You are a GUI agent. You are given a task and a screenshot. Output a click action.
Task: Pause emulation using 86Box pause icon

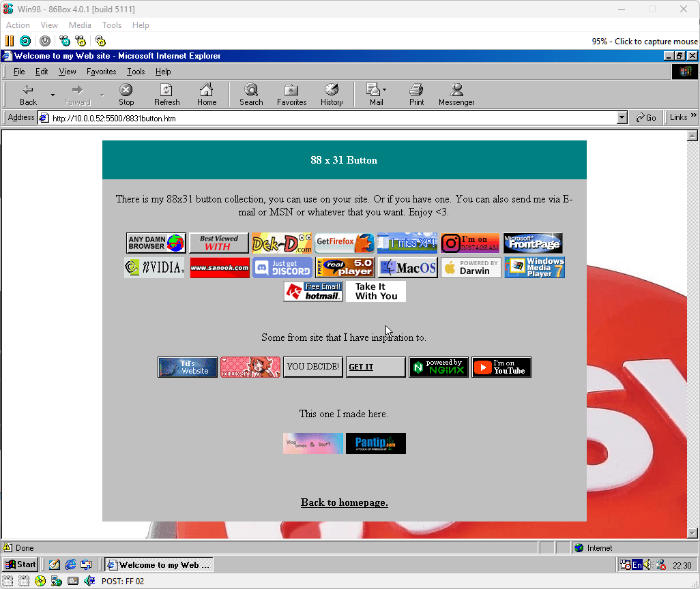[10, 41]
